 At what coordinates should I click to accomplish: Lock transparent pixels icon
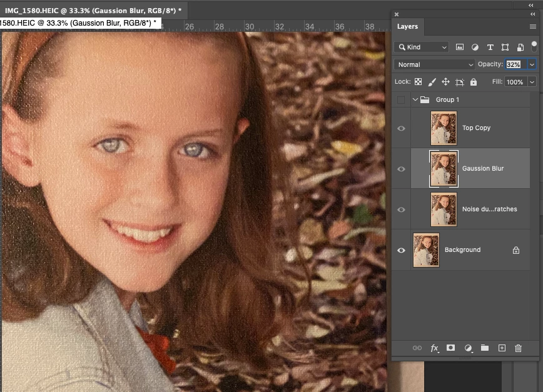point(419,82)
